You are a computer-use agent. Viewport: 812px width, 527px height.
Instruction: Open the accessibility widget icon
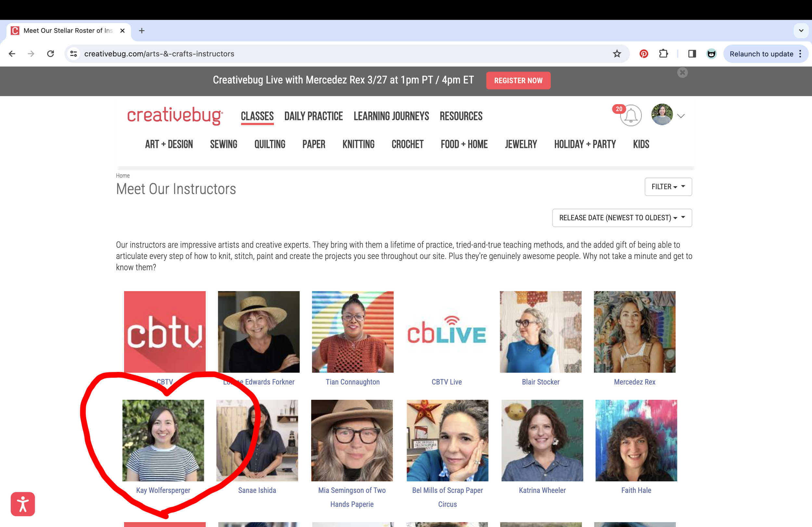coord(22,504)
